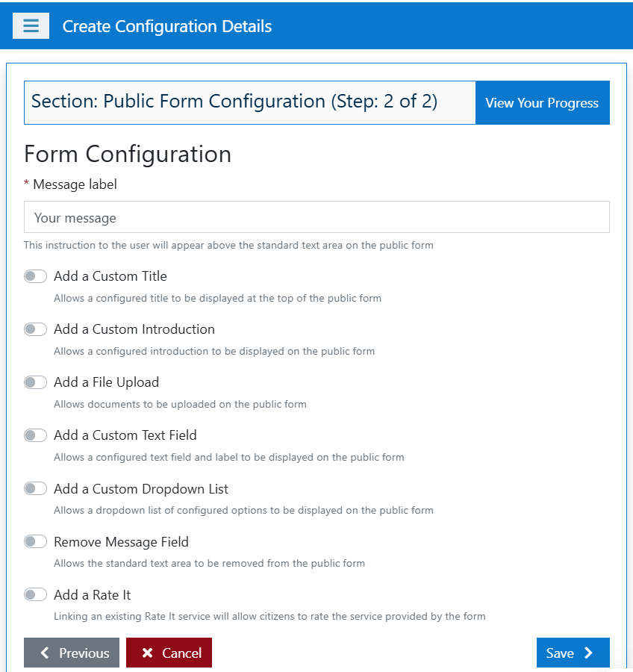The height and width of the screenshot is (672, 633).
Task: Click the 'Create Configuration Details' title
Action: click(167, 27)
